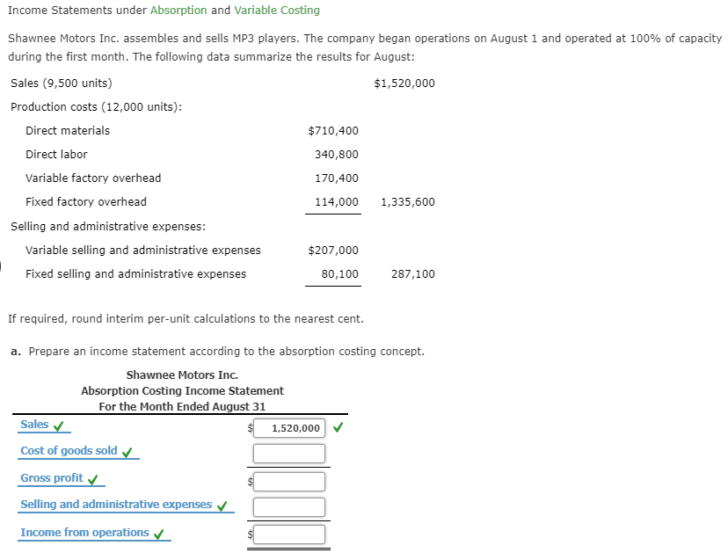Click the Fixed factory overhead 114,000 value
728x560 pixels.
pos(337,201)
